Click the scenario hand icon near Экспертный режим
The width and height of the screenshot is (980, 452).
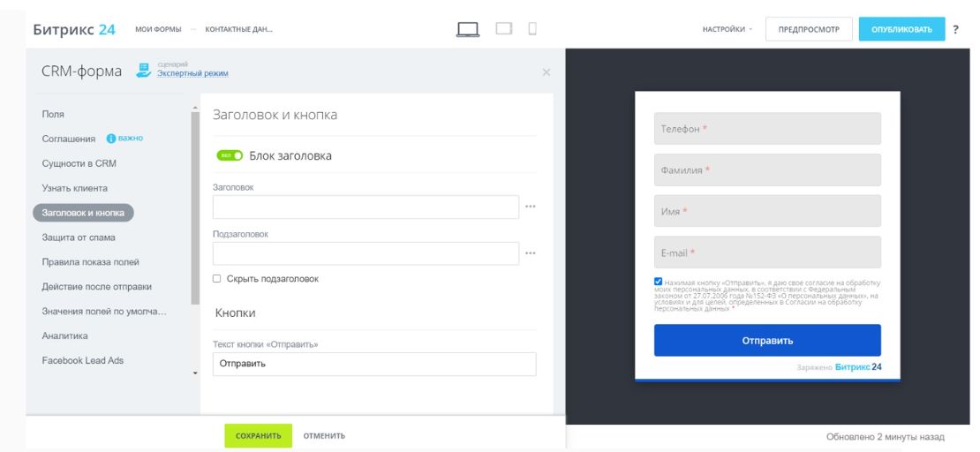point(144,70)
